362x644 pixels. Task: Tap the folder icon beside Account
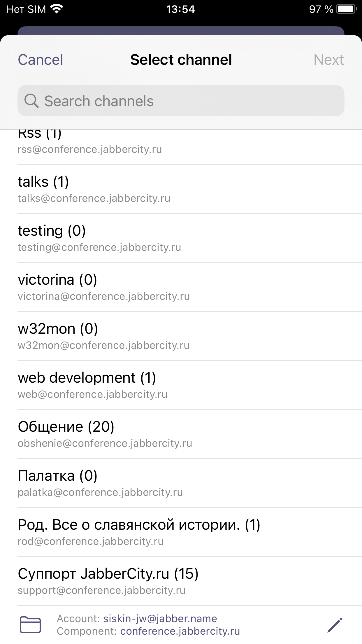pos(30,625)
